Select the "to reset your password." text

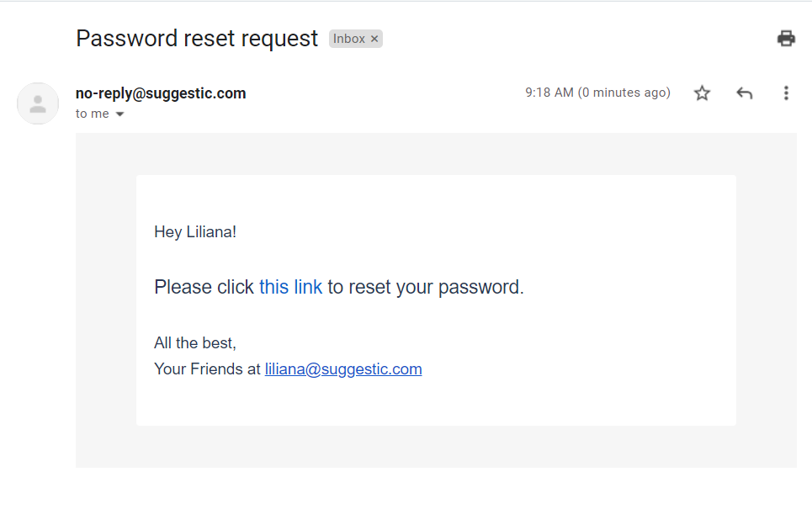[426, 287]
